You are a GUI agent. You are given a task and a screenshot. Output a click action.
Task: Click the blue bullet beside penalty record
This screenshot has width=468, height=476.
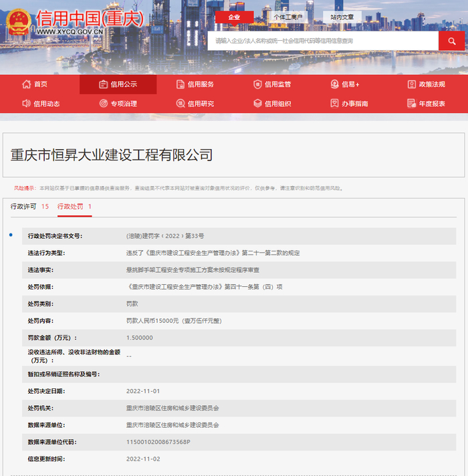[11, 235]
